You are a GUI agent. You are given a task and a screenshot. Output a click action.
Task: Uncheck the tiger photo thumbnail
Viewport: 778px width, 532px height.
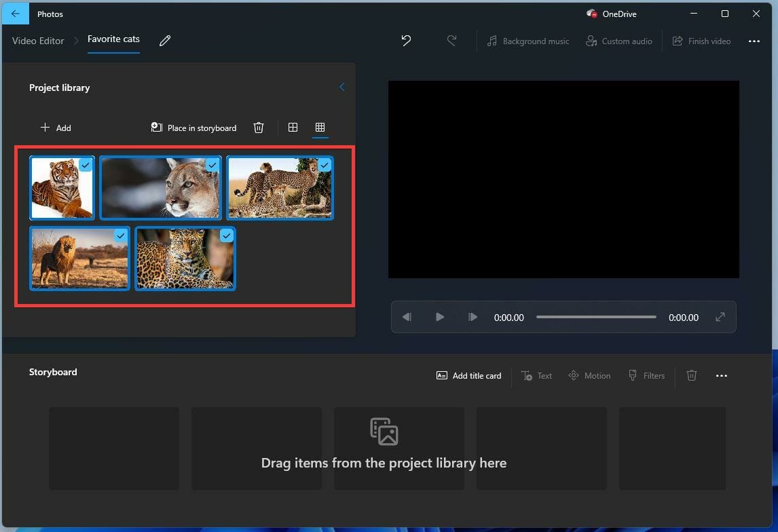tap(86, 165)
